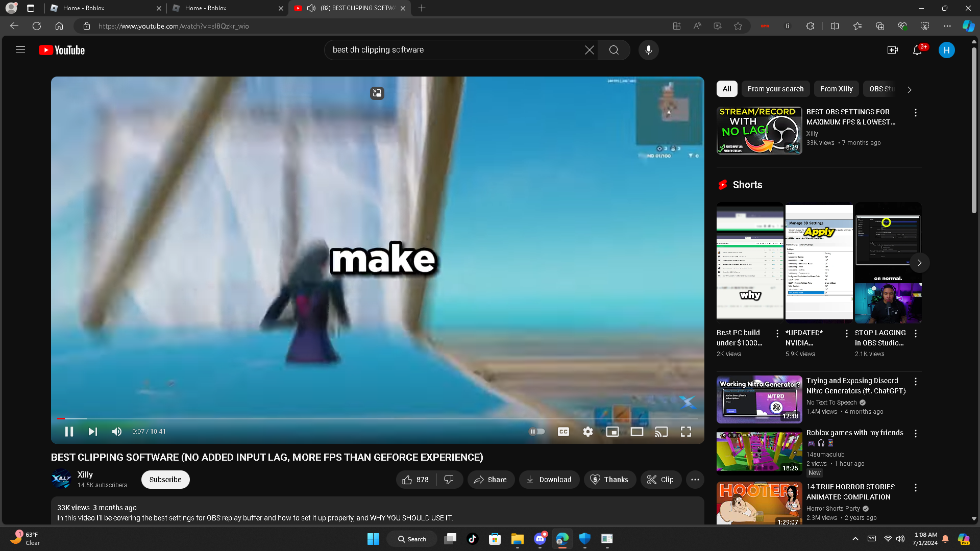Add this page to favorites
Viewport: 980px width, 551px height.
pos(738,26)
